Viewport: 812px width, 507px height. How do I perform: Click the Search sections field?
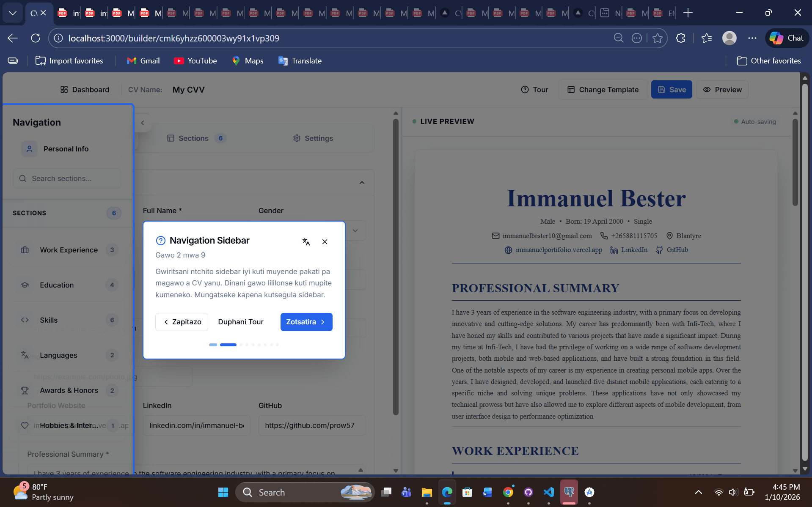click(x=67, y=178)
